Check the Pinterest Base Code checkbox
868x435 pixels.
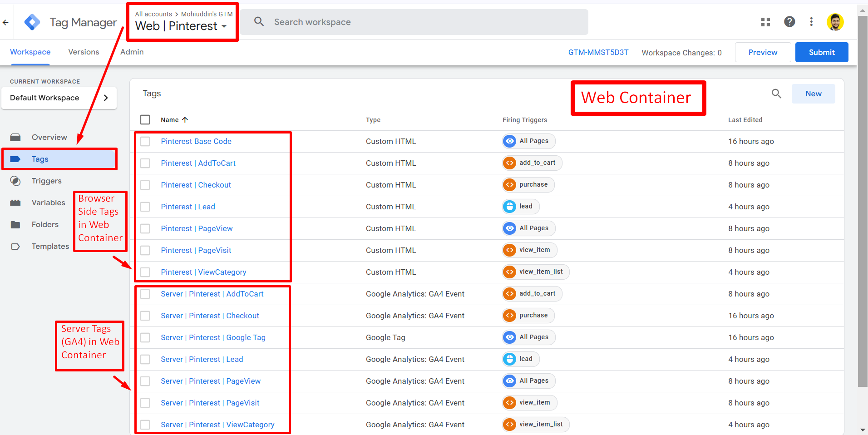point(145,141)
